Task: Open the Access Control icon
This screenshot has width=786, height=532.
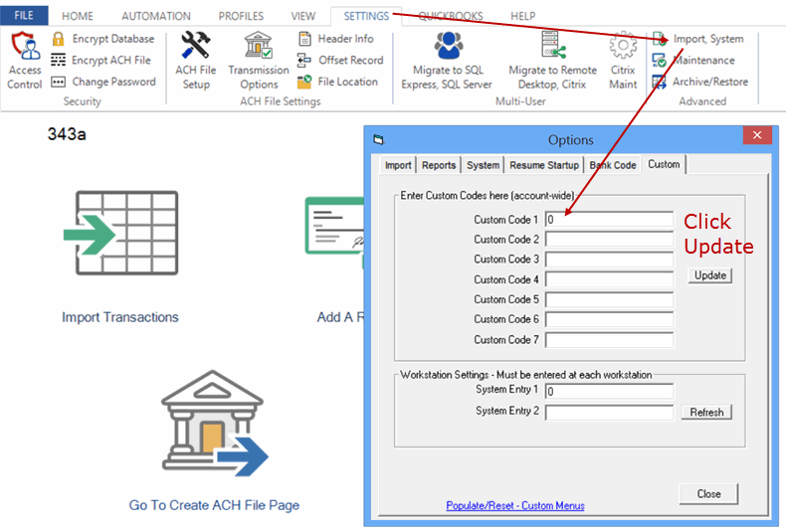Action: [x=24, y=48]
